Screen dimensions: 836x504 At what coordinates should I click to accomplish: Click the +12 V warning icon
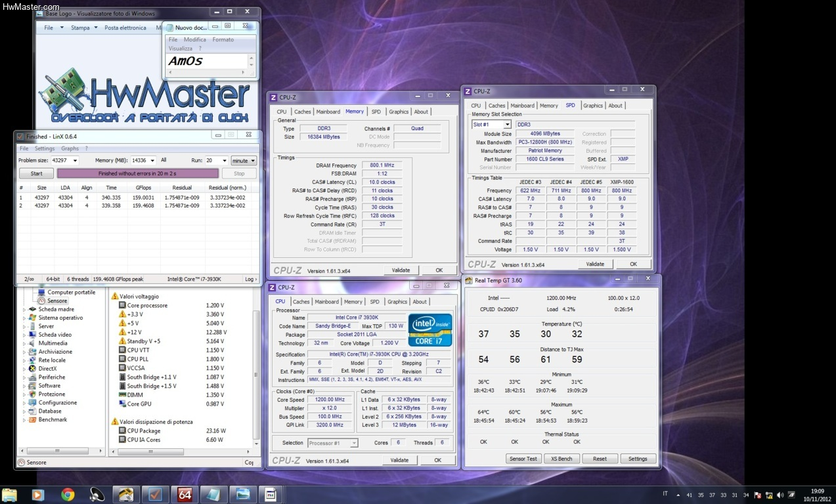point(121,332)
